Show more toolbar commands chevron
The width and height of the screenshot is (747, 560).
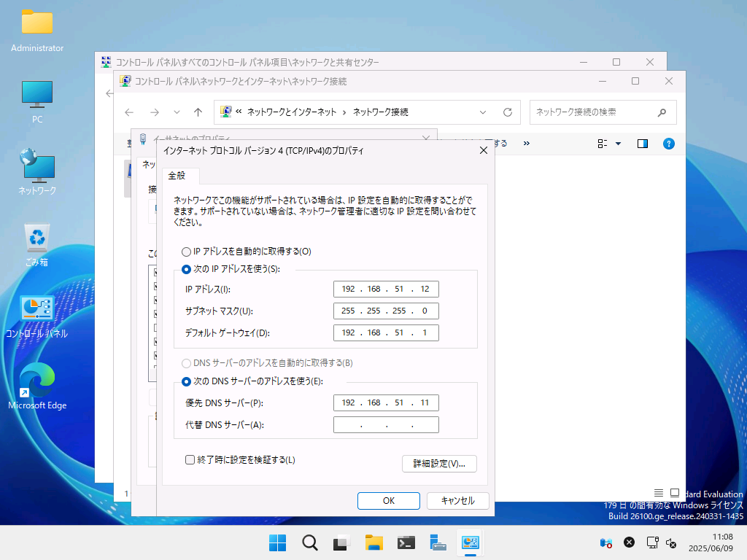click(x=527, y=144)
